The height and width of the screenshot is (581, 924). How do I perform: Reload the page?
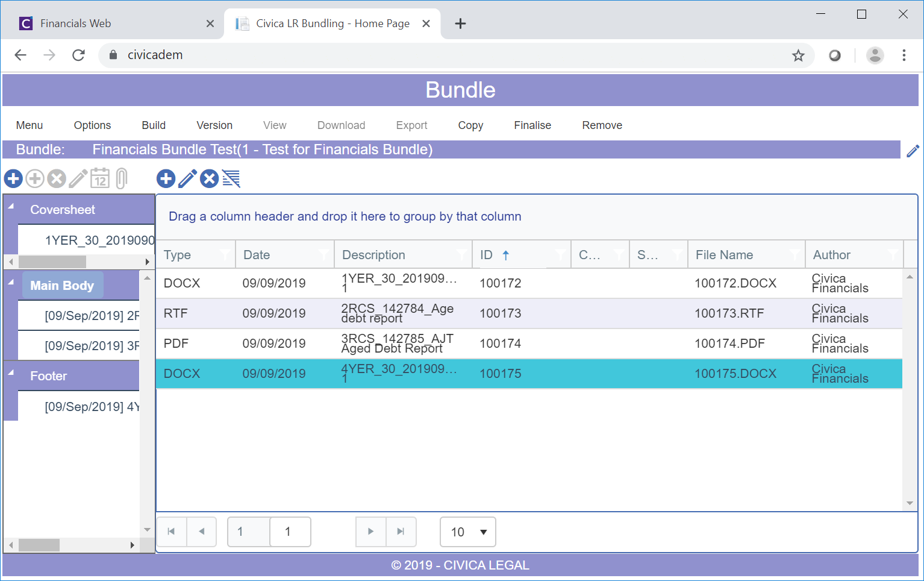(78, 55)
